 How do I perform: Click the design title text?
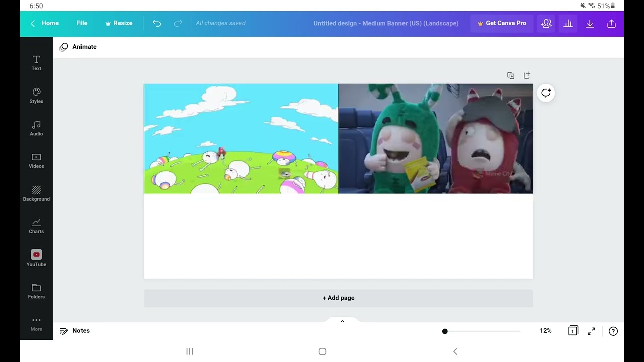386,23
